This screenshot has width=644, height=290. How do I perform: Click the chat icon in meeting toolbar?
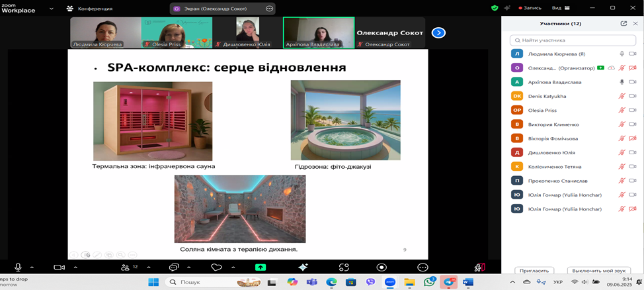(x=174, y=267)
